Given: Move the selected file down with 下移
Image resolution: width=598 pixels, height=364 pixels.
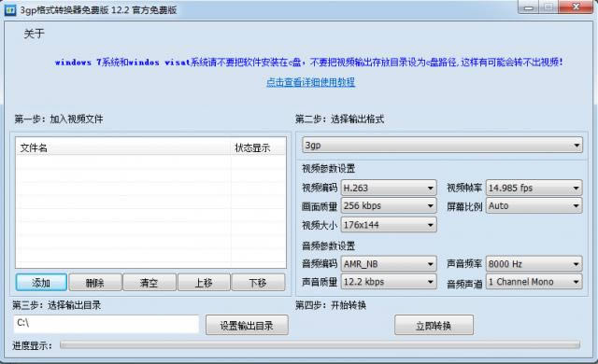Looking at the screenshot, I should click(258, 283).
